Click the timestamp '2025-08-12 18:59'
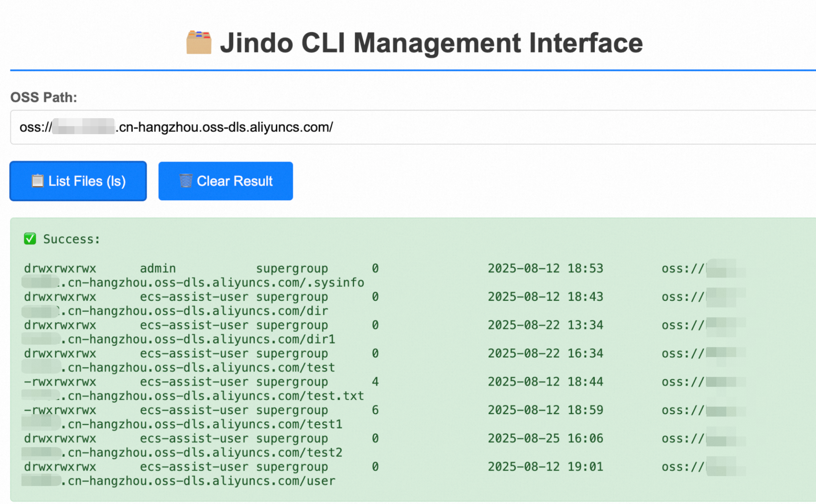The image size is (816, 504). coord(546,410)
